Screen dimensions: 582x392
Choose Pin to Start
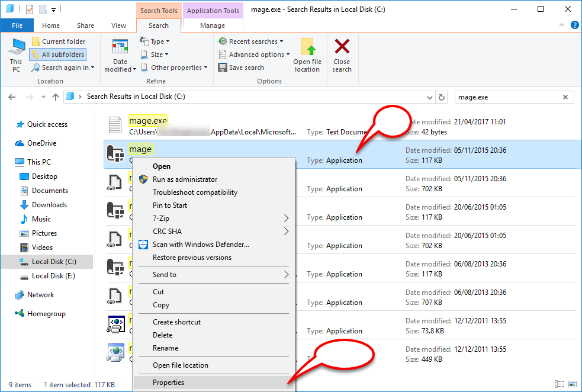(214, 205)
